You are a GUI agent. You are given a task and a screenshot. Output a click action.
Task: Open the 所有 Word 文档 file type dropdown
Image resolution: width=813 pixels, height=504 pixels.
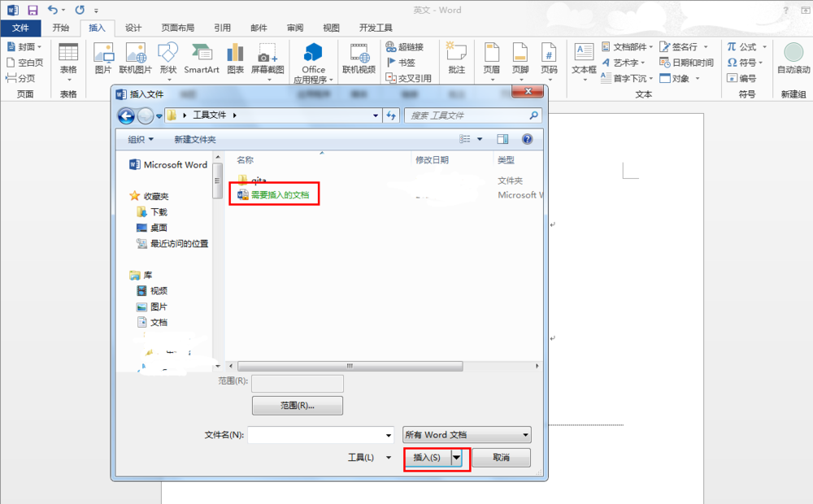[466, 434]
